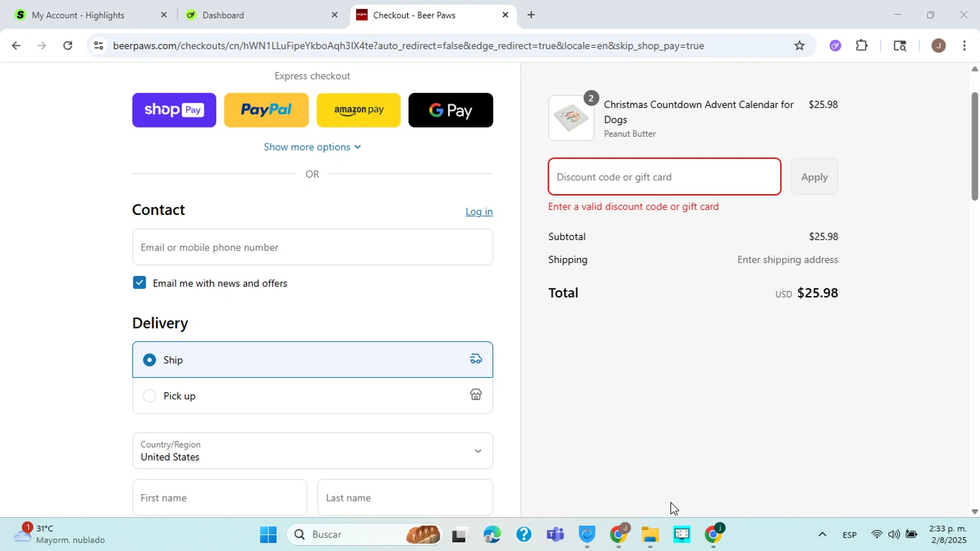The width and height of the screenshot is (980, 551).
Task: Close the My Account - Highlights tab
Action: point(164,14)
